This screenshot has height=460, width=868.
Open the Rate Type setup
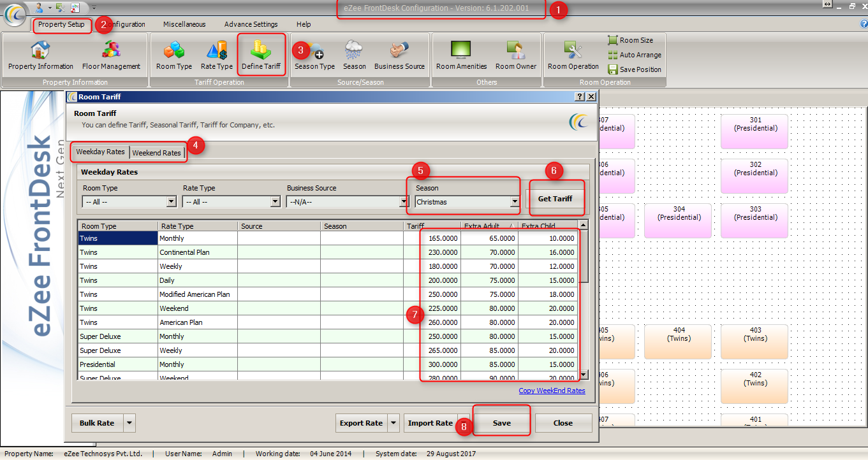[217, 55]
